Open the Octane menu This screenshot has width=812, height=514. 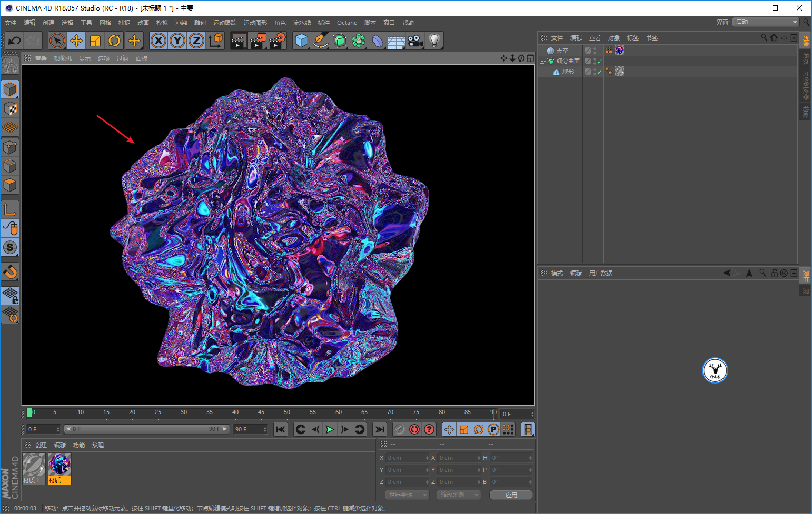(346, 23)
